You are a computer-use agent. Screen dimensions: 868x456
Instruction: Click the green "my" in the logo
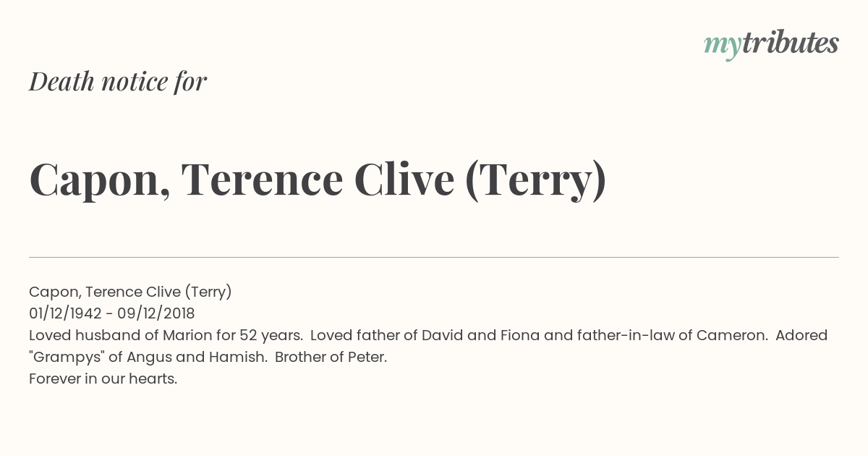(x=722, y=47)
